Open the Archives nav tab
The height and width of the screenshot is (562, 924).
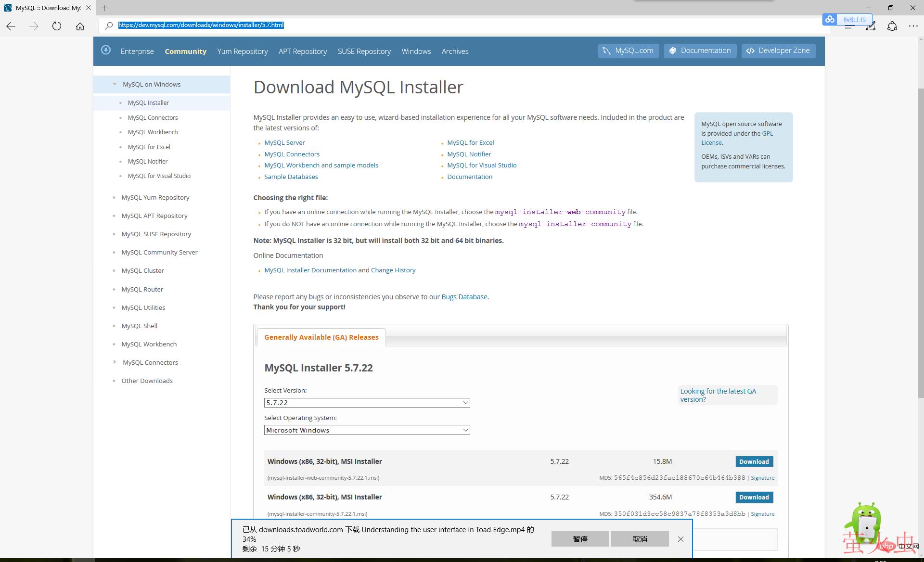pyautogui.click(x=455, y=51)
